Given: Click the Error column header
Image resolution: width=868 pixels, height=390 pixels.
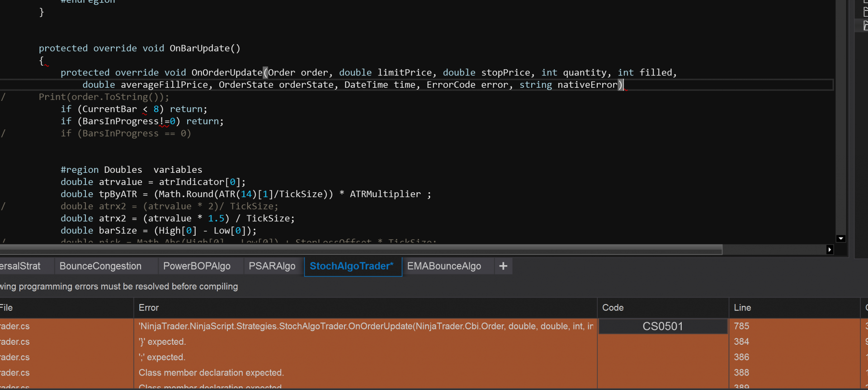Looking at the screenshot, I should [149, 308].
